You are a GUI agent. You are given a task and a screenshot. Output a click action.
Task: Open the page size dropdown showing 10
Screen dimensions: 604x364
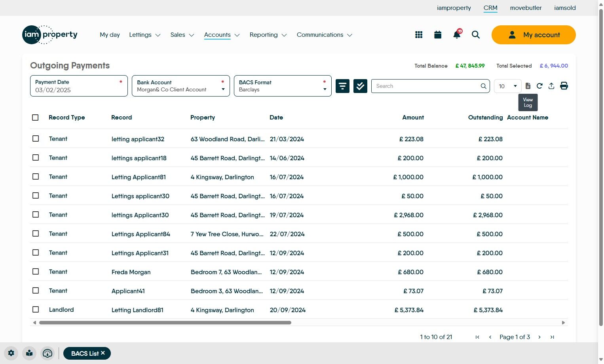point(508,86)
